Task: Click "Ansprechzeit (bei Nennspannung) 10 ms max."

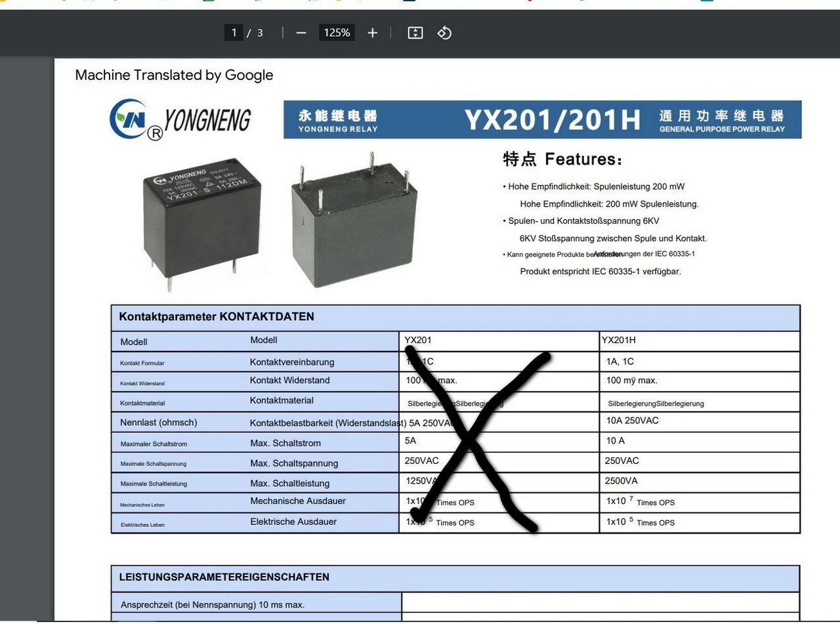Action: pos(213,605)
